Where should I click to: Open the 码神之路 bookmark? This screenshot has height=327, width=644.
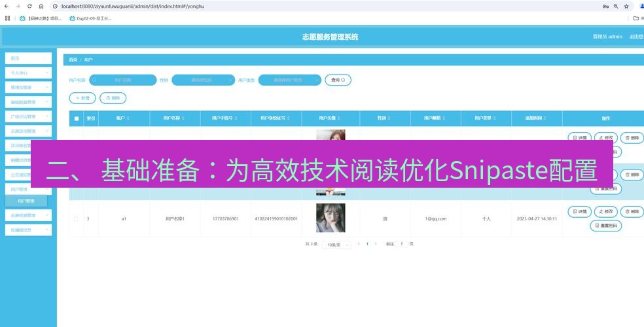41,18
